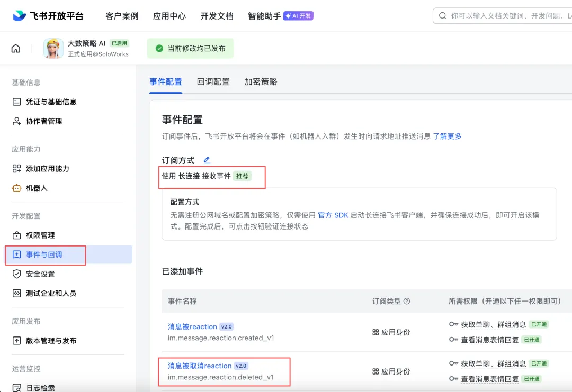The height and width of the screenshot is (392, 572).
Task: Click the 测试企业和人员 code icon
Action: pyautogui.click(x=17, y=293)
